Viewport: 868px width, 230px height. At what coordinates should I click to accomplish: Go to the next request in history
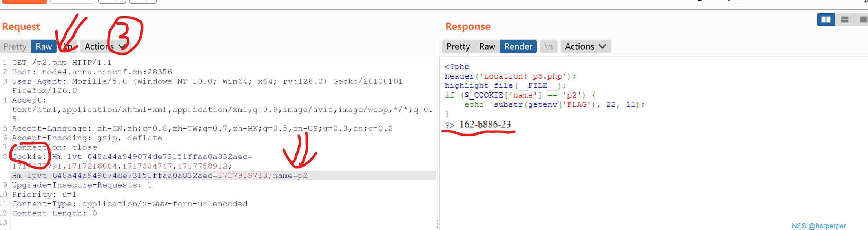pyautogui.click(x=143, y=1)
